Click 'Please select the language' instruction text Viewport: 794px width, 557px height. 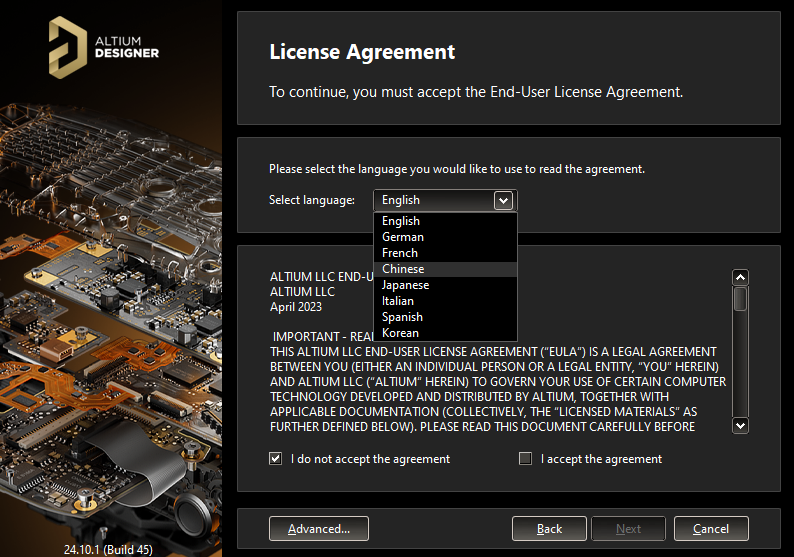pyautogui.click(x=457, y=169)
